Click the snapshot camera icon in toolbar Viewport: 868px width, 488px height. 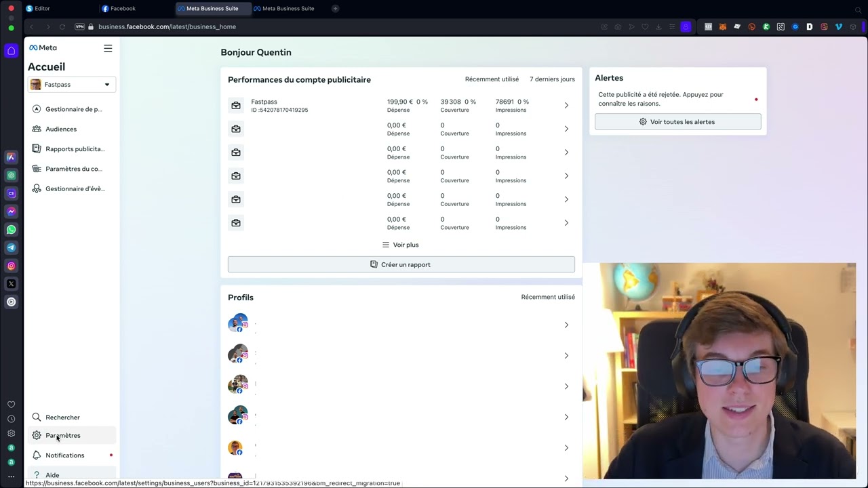pos(618,26)
